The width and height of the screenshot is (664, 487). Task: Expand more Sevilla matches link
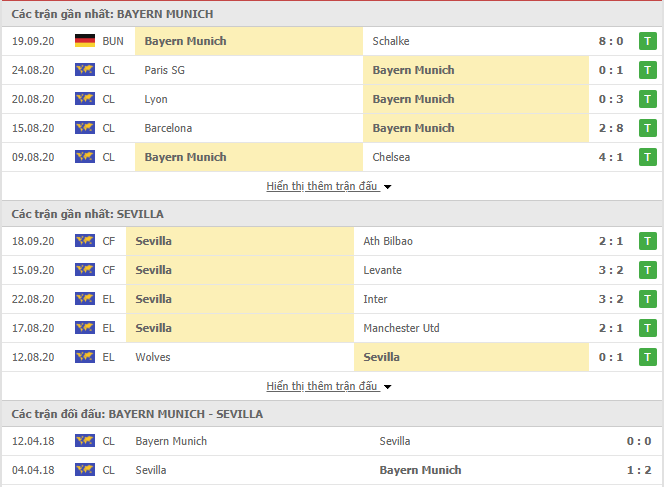[328, 386]
